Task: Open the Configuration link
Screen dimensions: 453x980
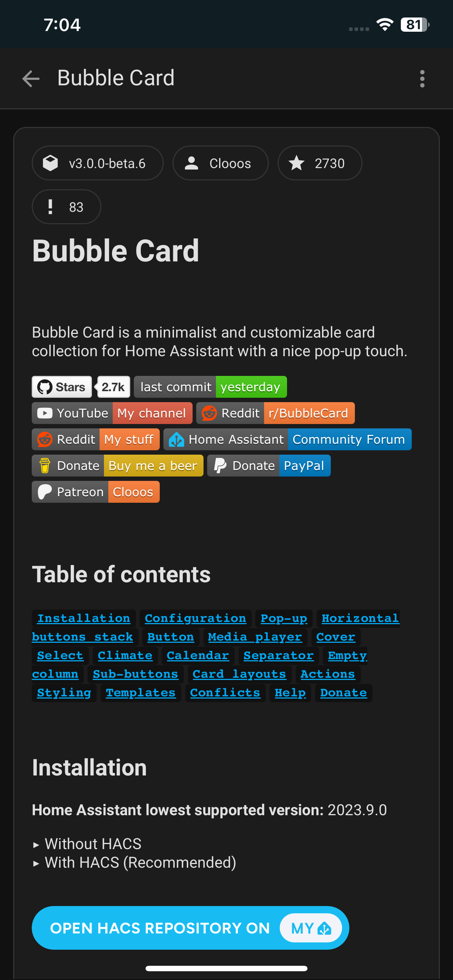Action: pyautogui.click(x=195, y=618)
